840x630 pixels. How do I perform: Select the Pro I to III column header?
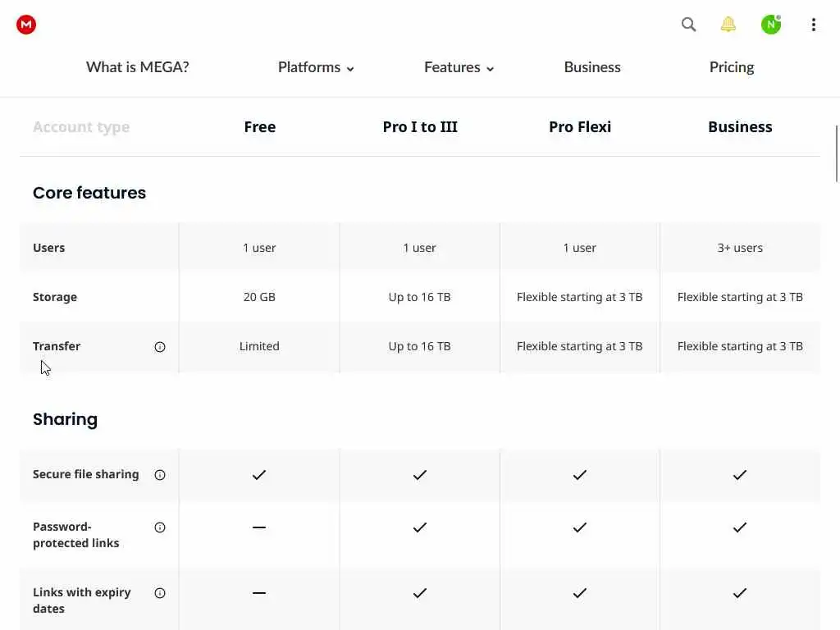point(420,127)
